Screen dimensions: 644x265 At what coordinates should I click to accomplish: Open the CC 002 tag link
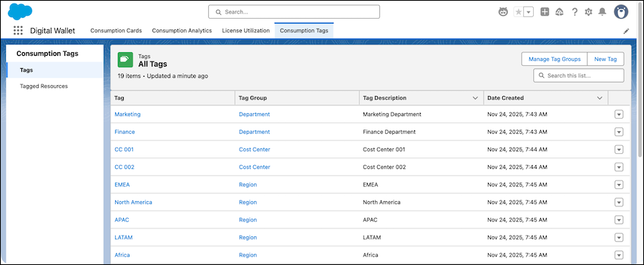pos(125,167)
